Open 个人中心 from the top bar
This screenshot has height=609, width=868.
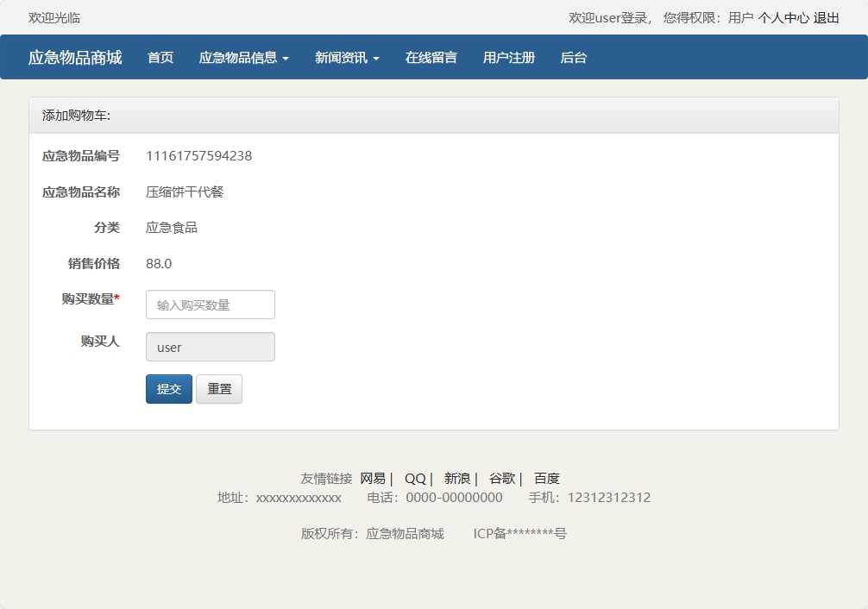pyautogui.click(x=786, y=16)
